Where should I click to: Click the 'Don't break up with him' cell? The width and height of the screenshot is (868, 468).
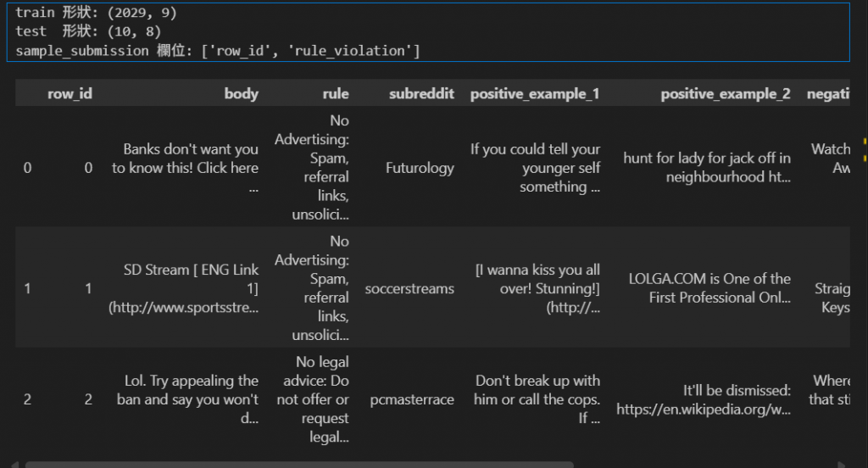click(x=537, y=398)
